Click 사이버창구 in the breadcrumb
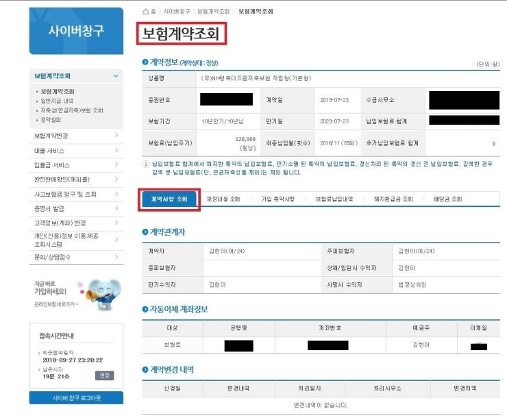 click(177, 12)
